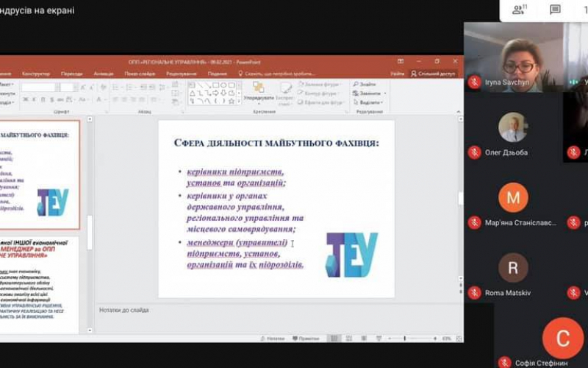The width and height of the screenshot is (588, 368).
Task: Open Paragraph group dialog launcher
Action: coord(182,112)
